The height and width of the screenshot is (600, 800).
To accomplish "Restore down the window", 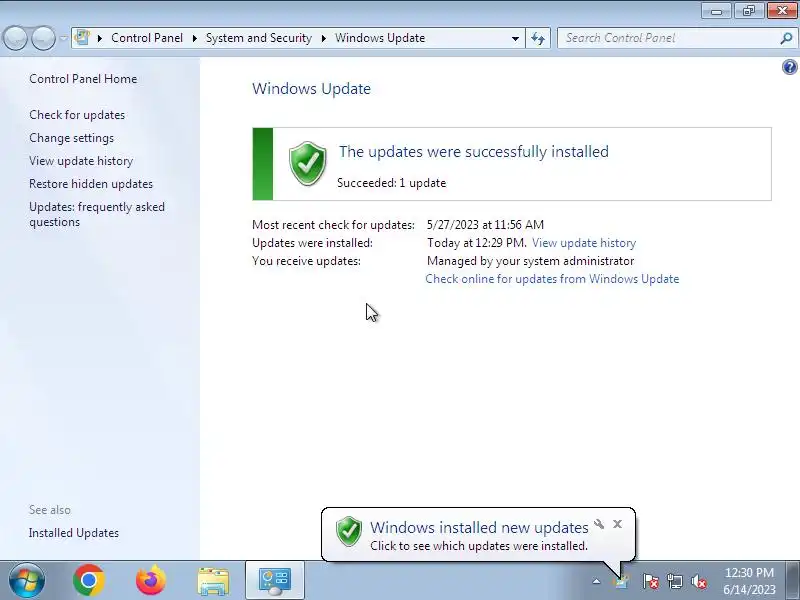I will point(749,10).
